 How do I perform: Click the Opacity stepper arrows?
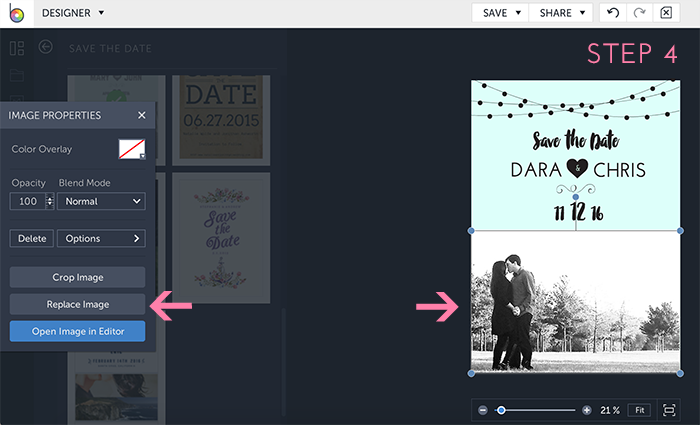point(50,201)
